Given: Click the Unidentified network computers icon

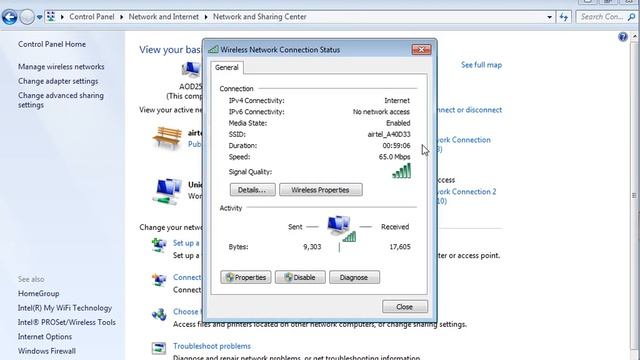Looking at the screenshot, I should tap(168, 191).
